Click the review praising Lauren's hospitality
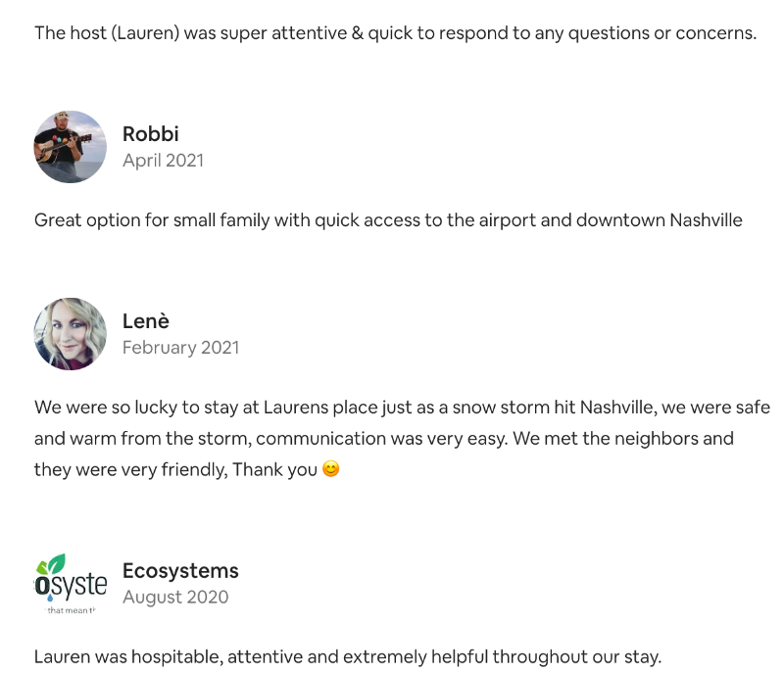Screen dimensions: 784x673 pos(348,656)
